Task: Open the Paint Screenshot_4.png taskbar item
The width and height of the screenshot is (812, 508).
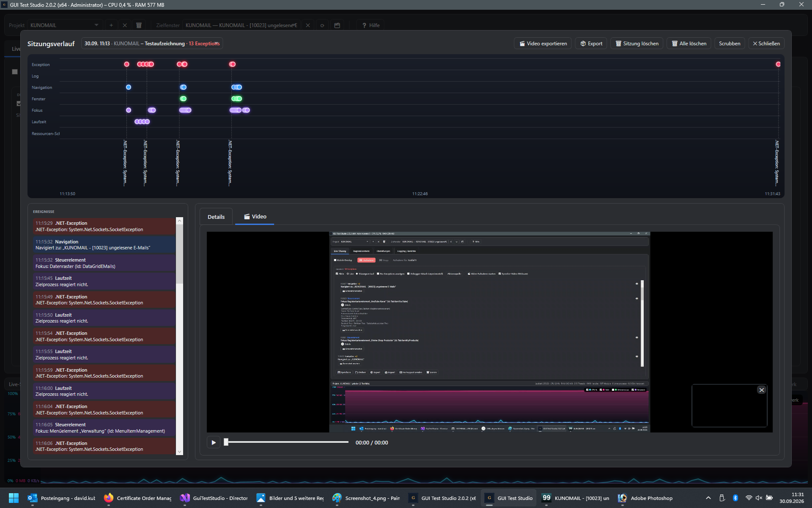Action: [x=366, y=498]
